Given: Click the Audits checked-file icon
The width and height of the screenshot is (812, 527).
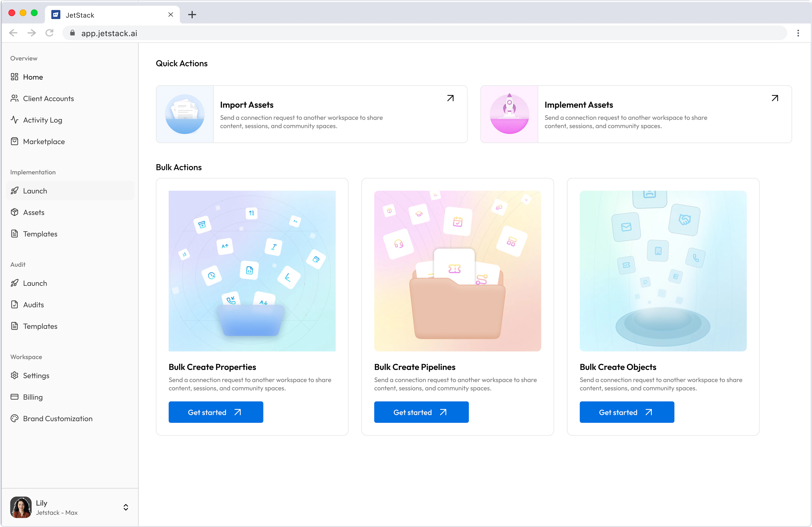Looking at the screenshot, I should point(14,304).
